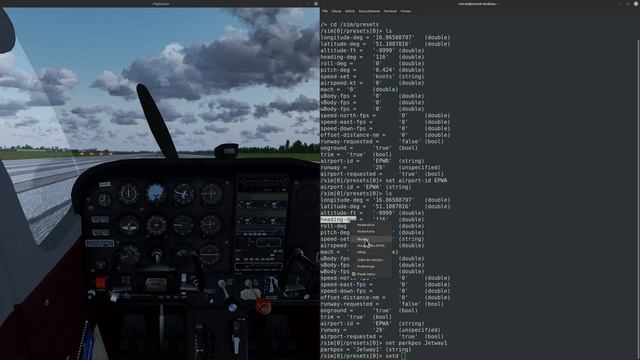Open the Wyszukiwanie menu in the terminal
Image resolution: width=640 pixels, height=360 pixels.
point(369,11)
